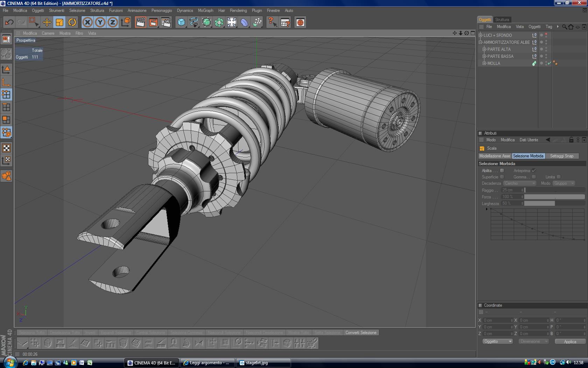Render to Picture Viewer
This screenshot has height=368, width=588.
tap(153, 22)
